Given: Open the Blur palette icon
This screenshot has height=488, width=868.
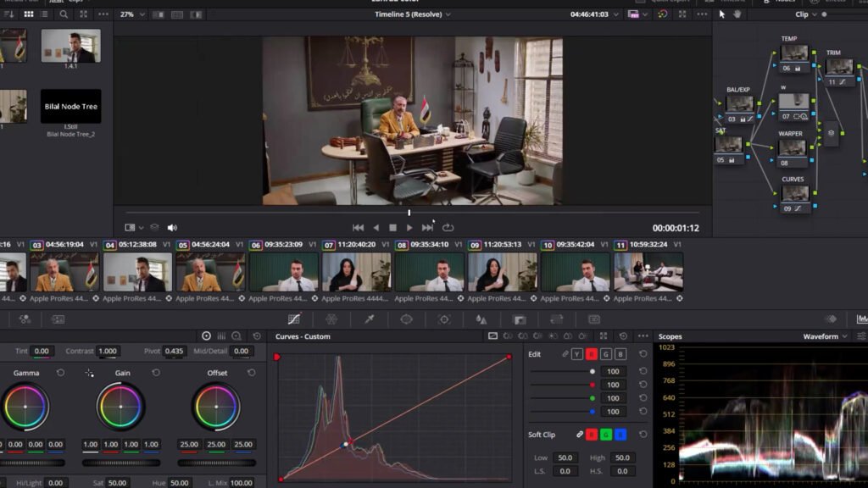Looking at the screenshot, I should coord(481,319).
